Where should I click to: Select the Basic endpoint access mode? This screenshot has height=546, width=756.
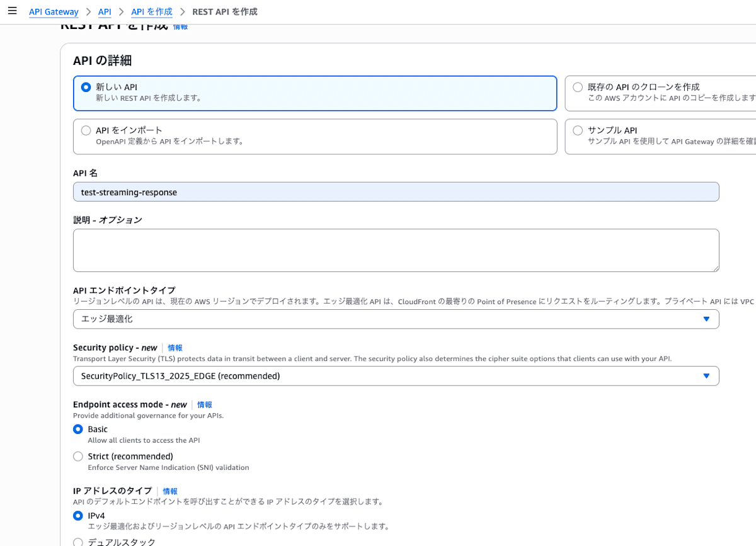tap(78, 429)
